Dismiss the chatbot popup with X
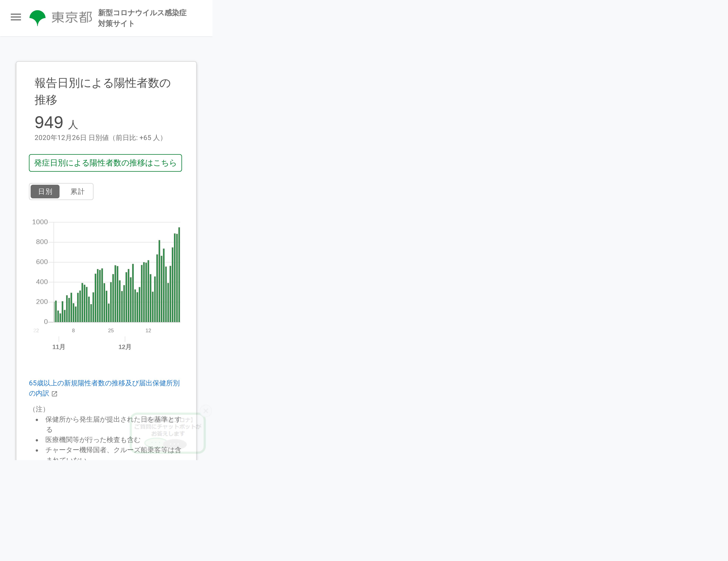Image resolution: width=728 pixels, height=561 pixels. pyautogui.click(x=206, y=411)
